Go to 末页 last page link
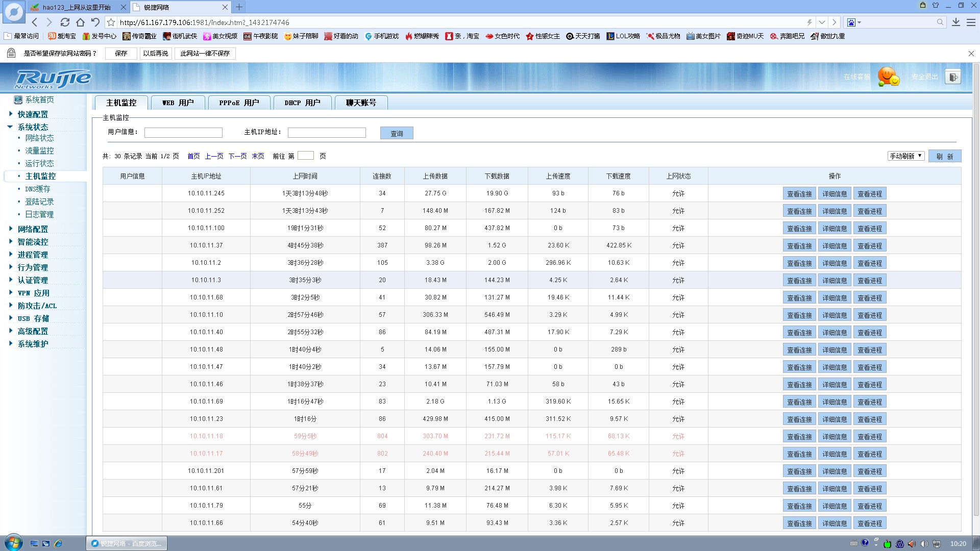980x551 pixels. [258, 156]
